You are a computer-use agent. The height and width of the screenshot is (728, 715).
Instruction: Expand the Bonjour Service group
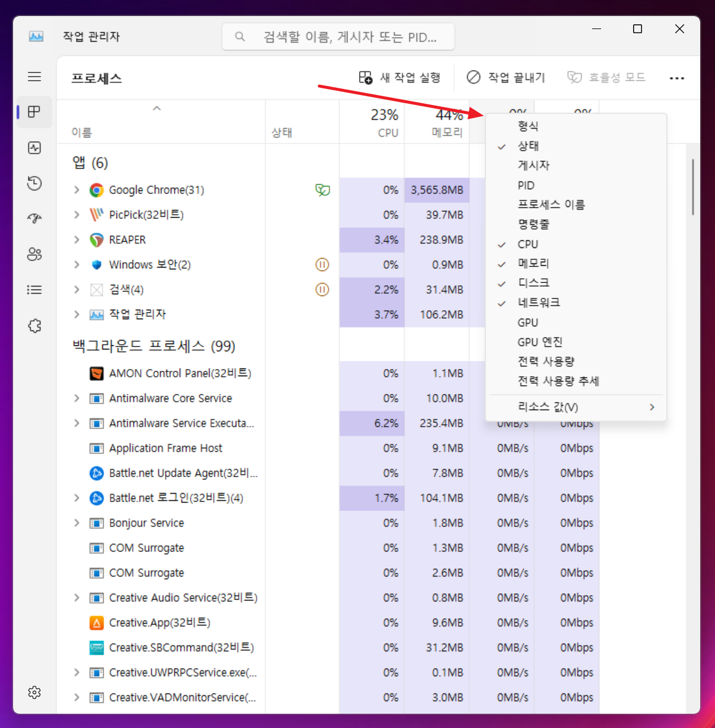pos(77,523)
